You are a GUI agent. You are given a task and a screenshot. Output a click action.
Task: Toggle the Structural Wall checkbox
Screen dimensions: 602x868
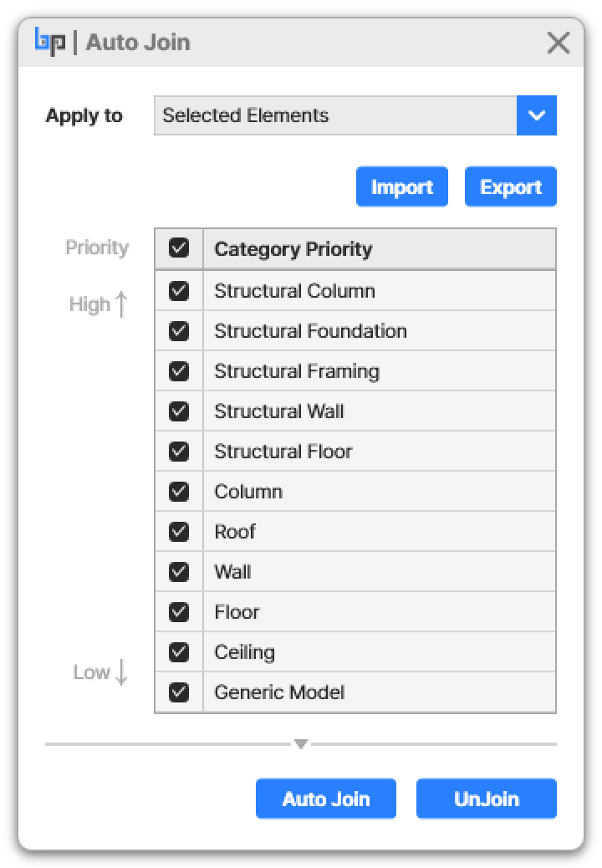pos(179,411)
